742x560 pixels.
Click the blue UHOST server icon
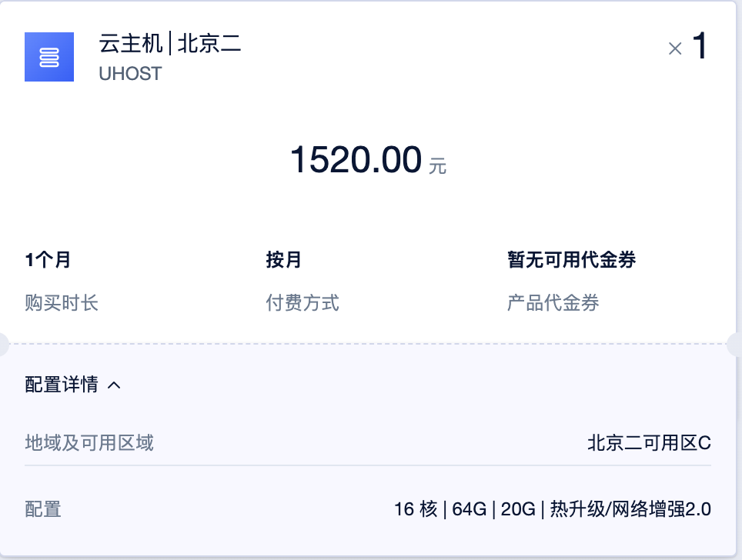tap(49, 57)
